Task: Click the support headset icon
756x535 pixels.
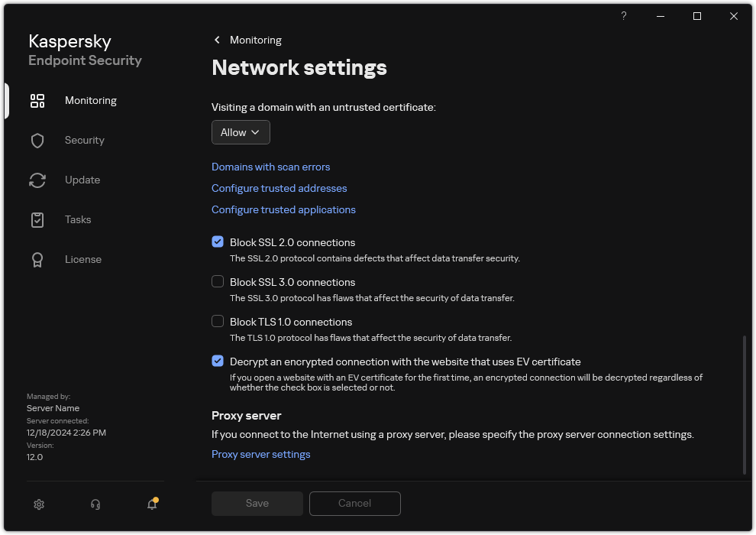Action: tap(95, 504)
